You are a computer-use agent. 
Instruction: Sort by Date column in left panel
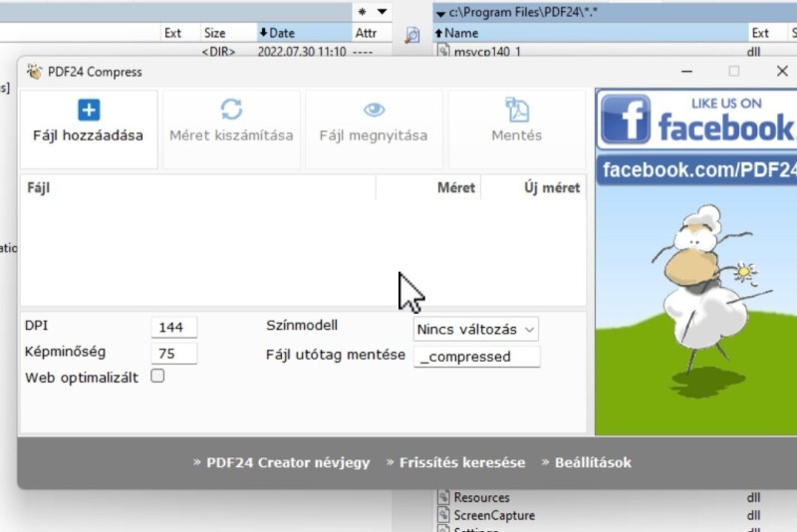305,33
